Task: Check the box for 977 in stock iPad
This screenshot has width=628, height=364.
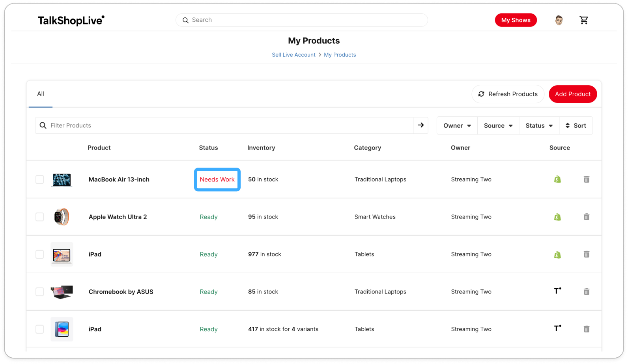Action: [x=40, y=254]
